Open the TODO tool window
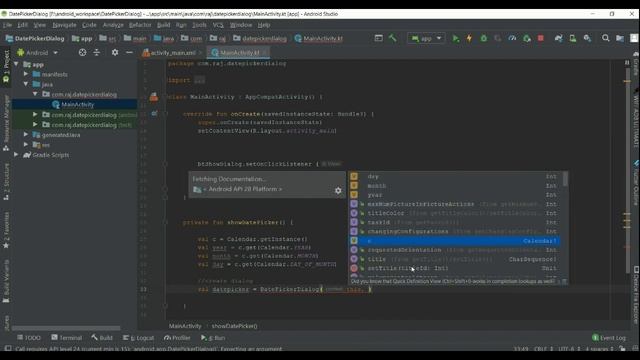This screenshot has height=360, width=640. click(29, 338)
